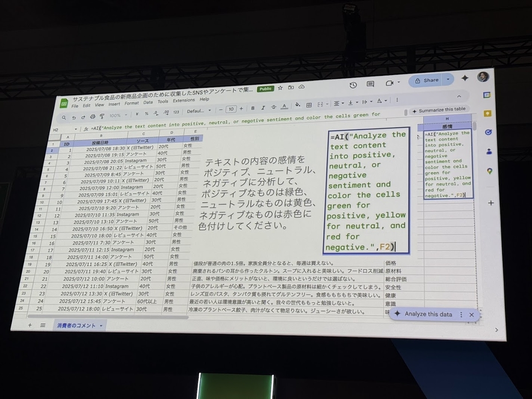
Task: Open the View menu
Action: point(99,105)
